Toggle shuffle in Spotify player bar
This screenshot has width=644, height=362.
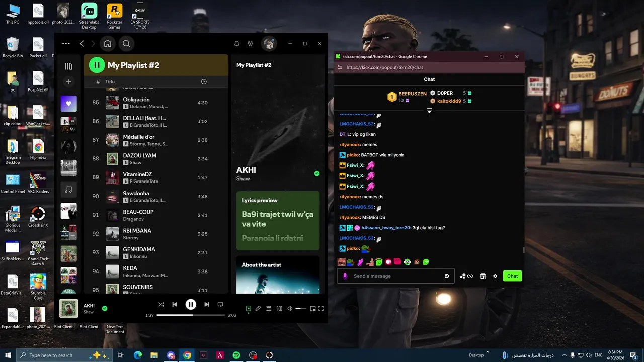[161, 304]
